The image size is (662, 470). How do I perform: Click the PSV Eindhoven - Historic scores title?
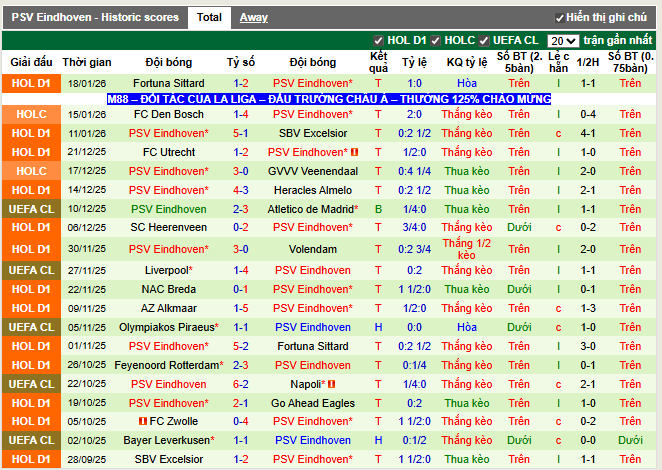95,17
